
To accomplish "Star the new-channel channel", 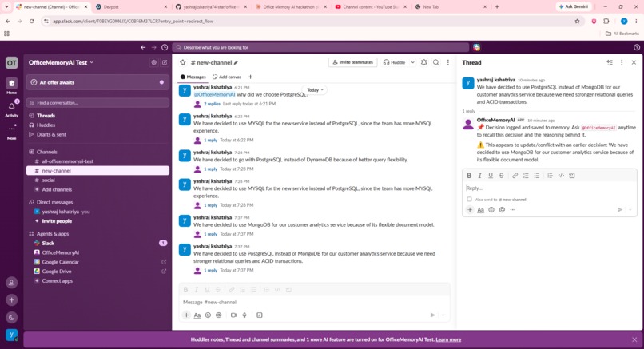I will [x=183, y=62].
